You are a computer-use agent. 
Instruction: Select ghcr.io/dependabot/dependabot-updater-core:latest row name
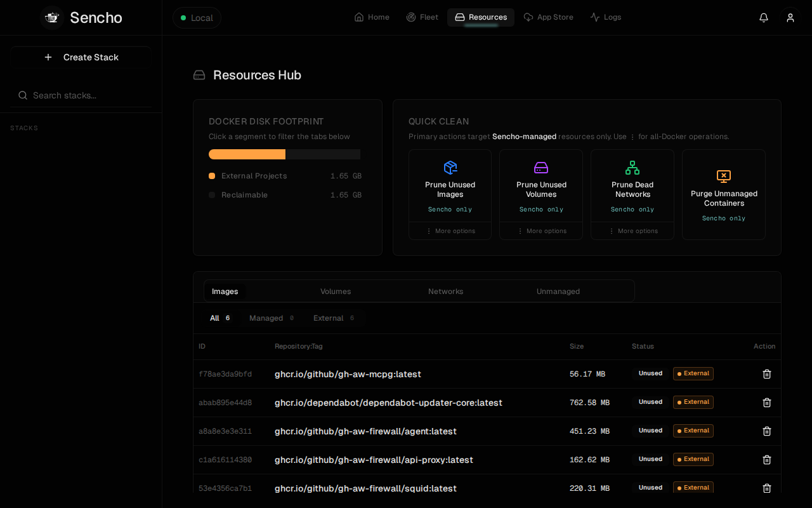pyautogui.click(x=388, y=403)
